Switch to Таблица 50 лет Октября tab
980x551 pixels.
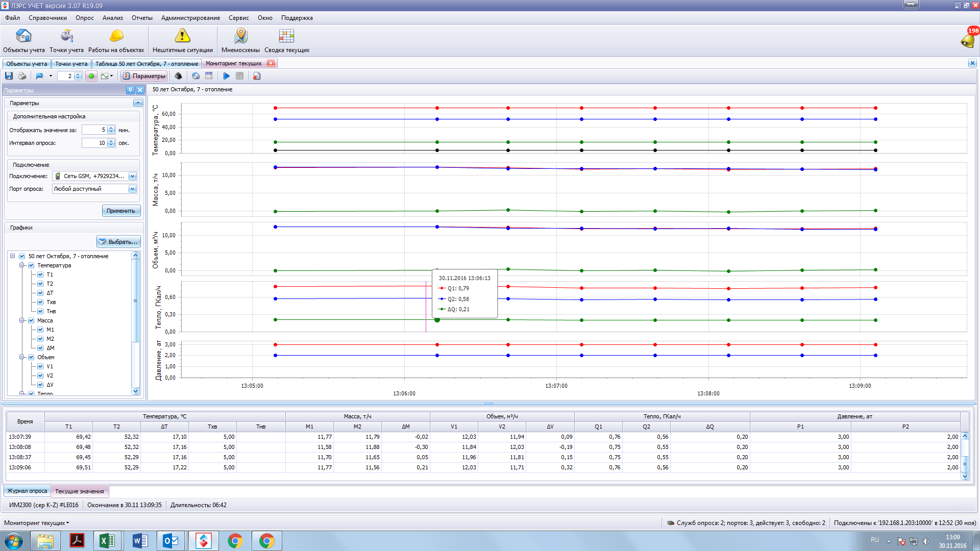147,64
